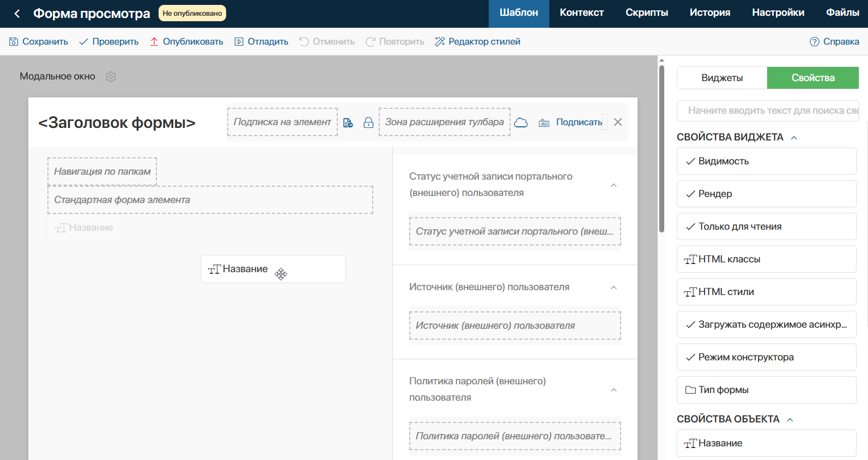Open the Файлы tab

pos(842,14)
